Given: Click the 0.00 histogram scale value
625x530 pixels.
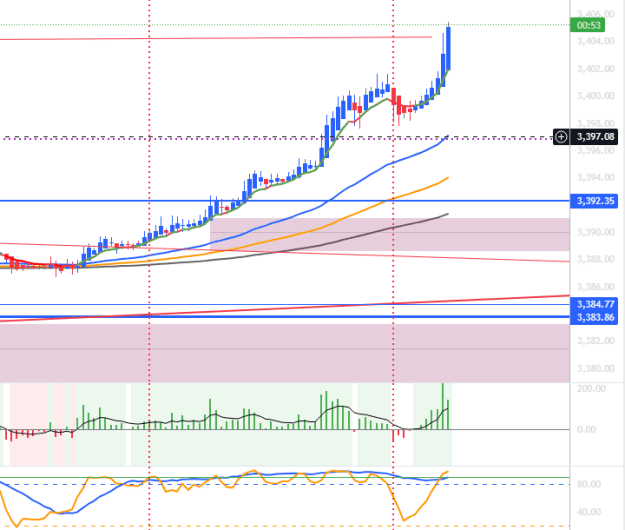Looking at the screenshot, I should 586,429.
